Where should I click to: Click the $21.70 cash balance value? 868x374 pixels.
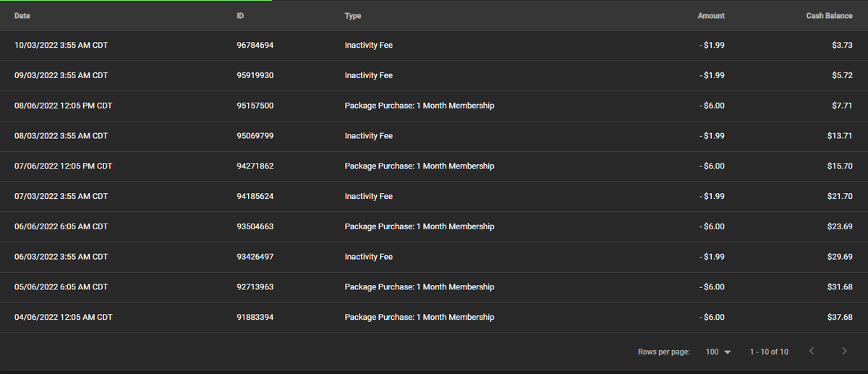(x=840, y=197)
